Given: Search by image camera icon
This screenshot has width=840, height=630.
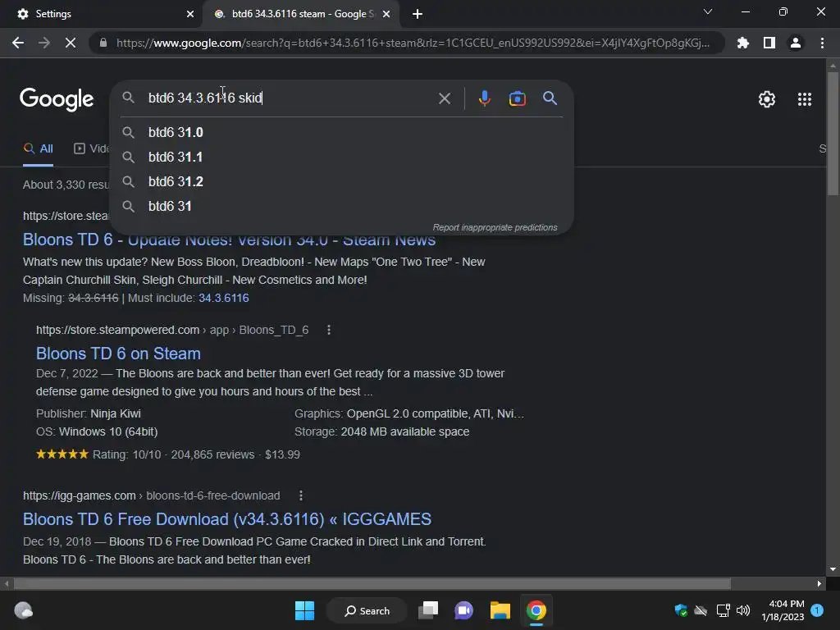Looking at the screenshot, I should 517,98.
